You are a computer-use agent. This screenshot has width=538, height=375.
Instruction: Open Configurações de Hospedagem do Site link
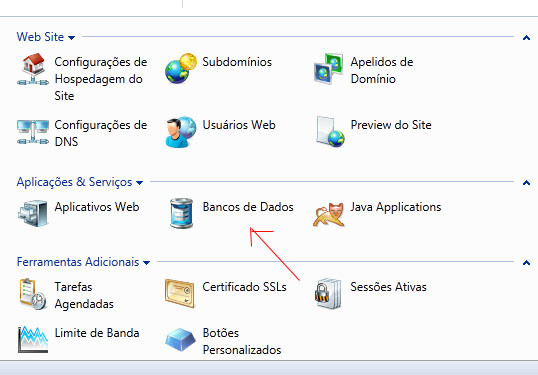click(101, 79)
